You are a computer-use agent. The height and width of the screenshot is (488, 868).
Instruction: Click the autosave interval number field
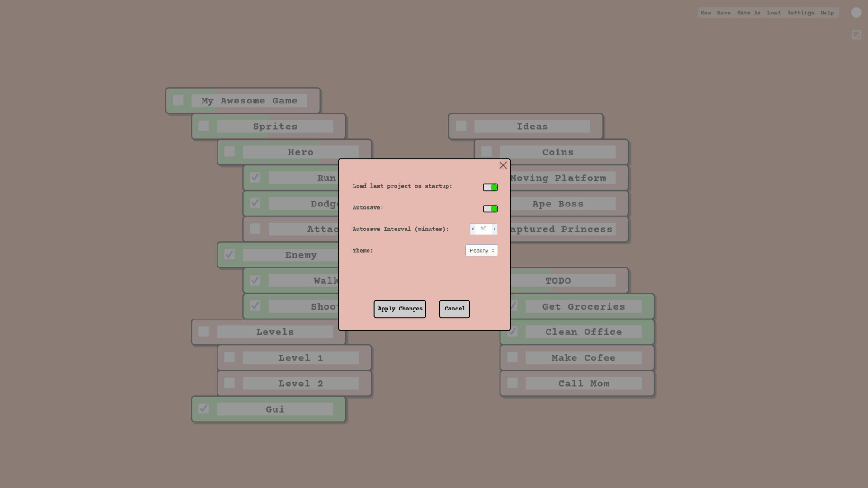point(483,229)
